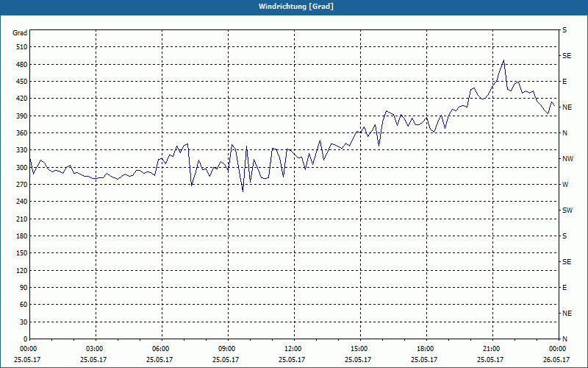Click the 'Grad' y-axis unit label
588x368 pixels.
pyautogui.click(x=20, y=33)
